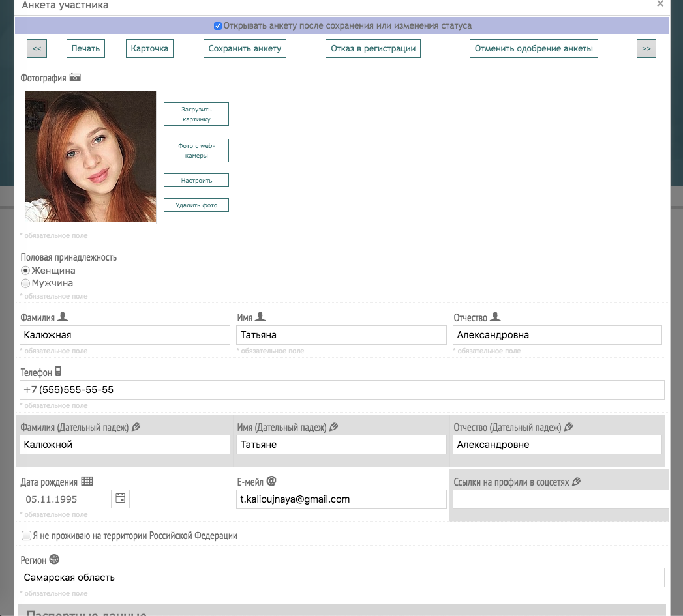Viewport: 683px width, 616px height.
Task: Click into the Самарская область region field
Action: tap(342, 578)
